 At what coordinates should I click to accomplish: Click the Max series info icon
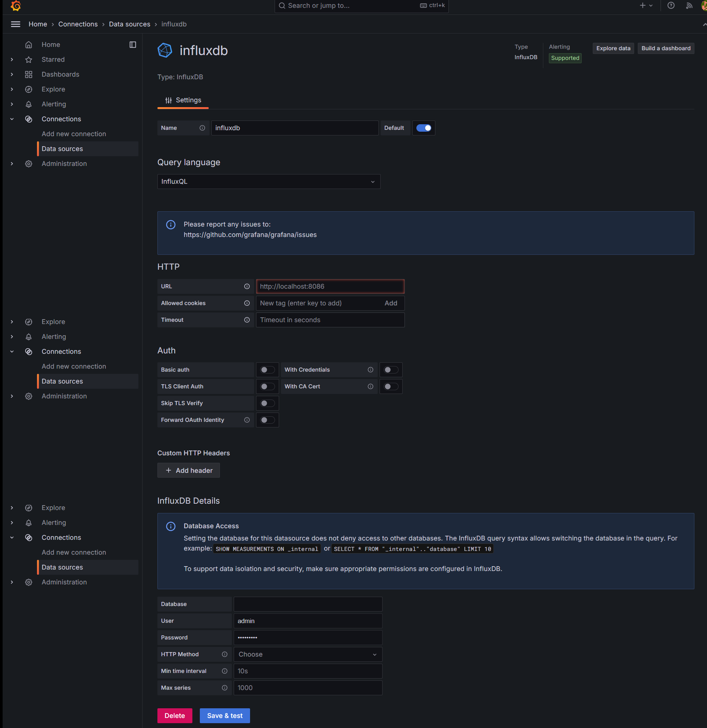click(225, 688)
